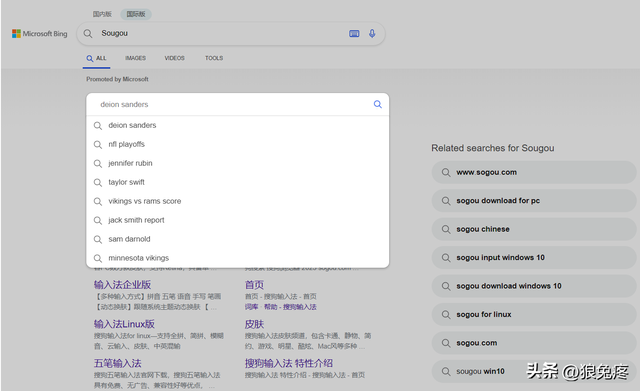
Task: Click magnifier icon next to sam darnold
Action: coord(98,239)
